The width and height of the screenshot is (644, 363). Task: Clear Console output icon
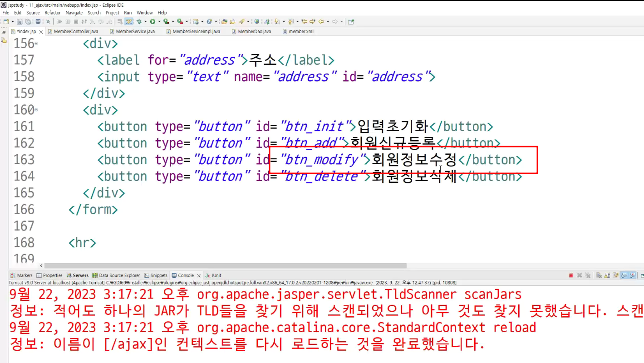pyautogui.click(x=599, y=275)
